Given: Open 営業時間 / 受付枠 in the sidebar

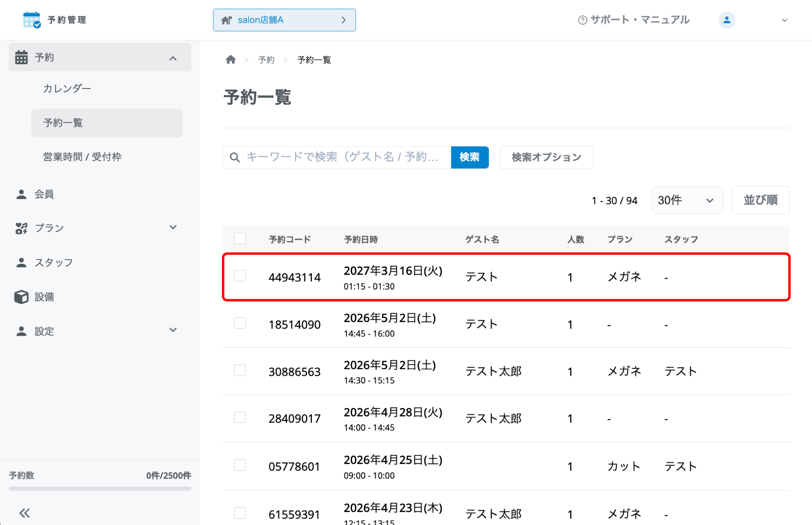Looking at the screenshot, I should pyautogui.click(x=82, y=157).
